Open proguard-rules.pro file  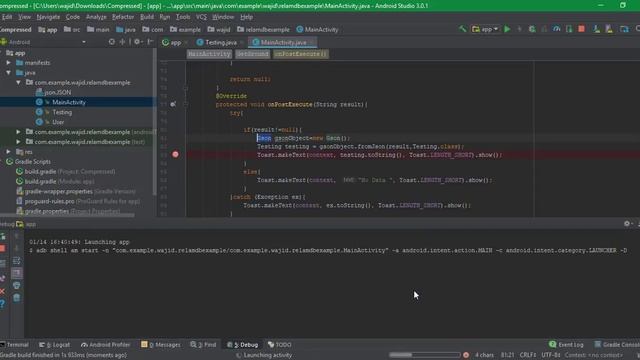click(x=78, y=201)
